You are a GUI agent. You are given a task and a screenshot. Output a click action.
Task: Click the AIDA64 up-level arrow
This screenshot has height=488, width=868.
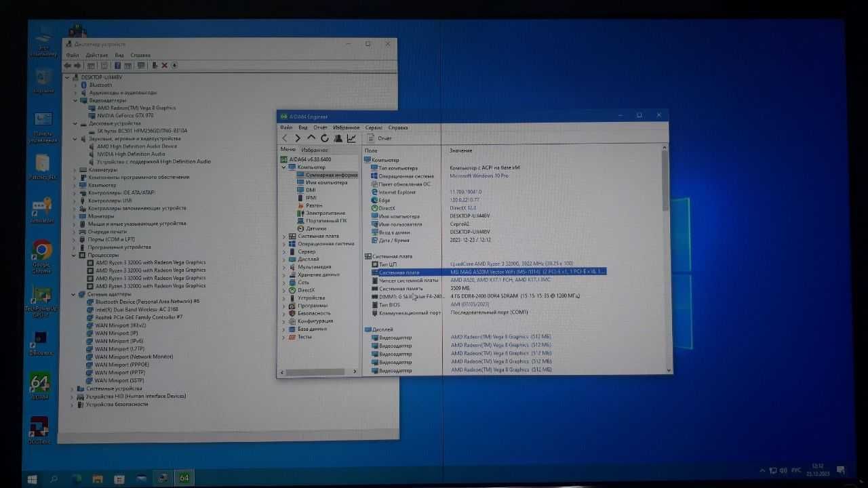pyautogui.click(x=311, y=138)
